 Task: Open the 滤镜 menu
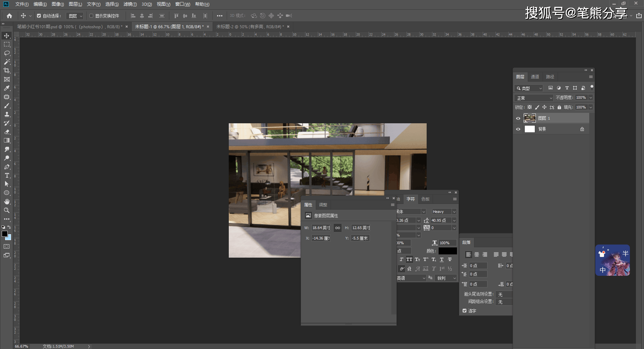coord(130,4)
